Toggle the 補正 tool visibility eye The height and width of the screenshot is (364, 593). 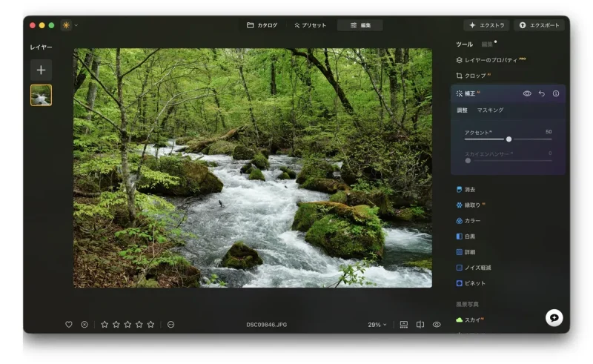tap(527, 93)
